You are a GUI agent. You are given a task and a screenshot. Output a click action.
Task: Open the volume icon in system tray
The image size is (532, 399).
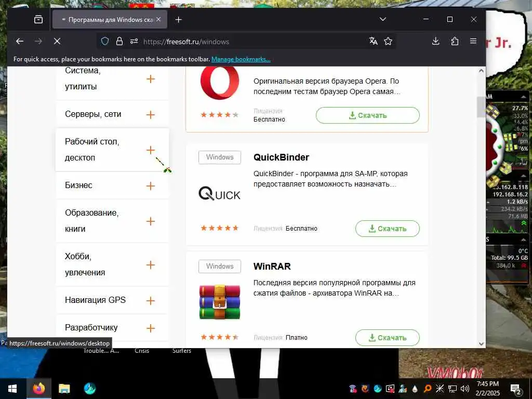pos(464,389)
